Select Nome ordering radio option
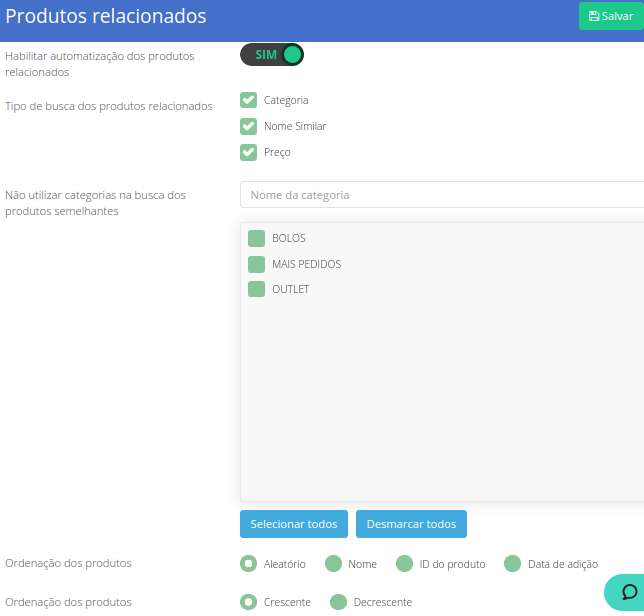 pyautogui.click(x=334, y=564)
